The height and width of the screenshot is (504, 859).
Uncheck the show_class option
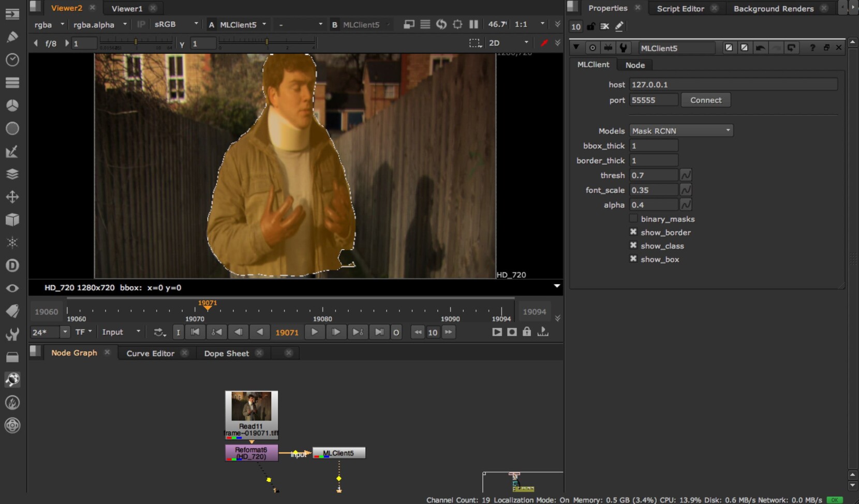point(633,245)
